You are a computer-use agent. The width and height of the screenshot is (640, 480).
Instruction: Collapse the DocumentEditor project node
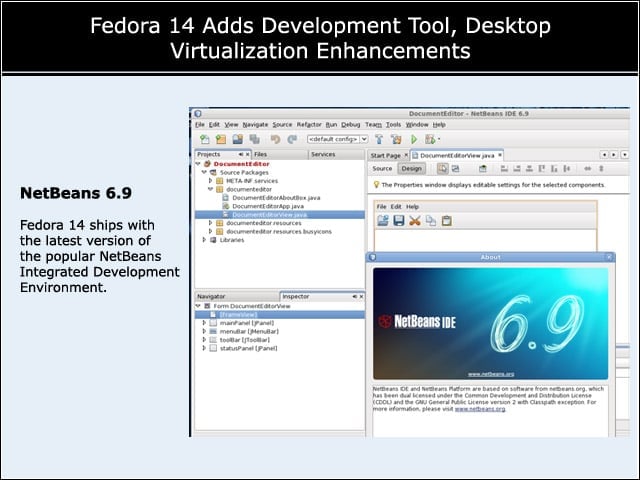(198, 164)
